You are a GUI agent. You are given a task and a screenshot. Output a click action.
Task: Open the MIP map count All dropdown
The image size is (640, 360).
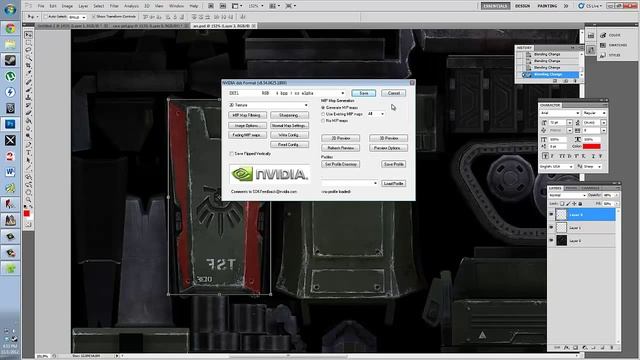376,114
